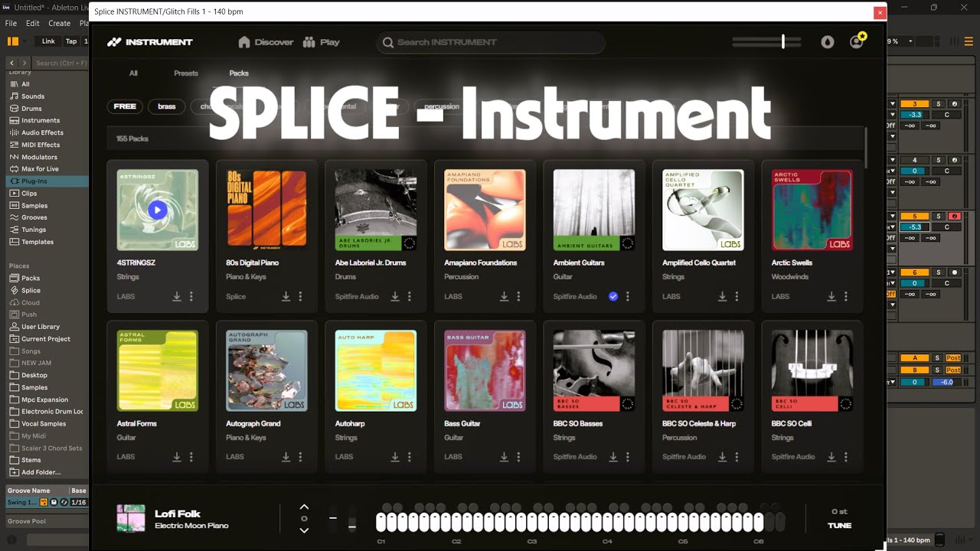980x551 pixels.
Task: Shift octave up with the up chevron
Action: (304, 507)
